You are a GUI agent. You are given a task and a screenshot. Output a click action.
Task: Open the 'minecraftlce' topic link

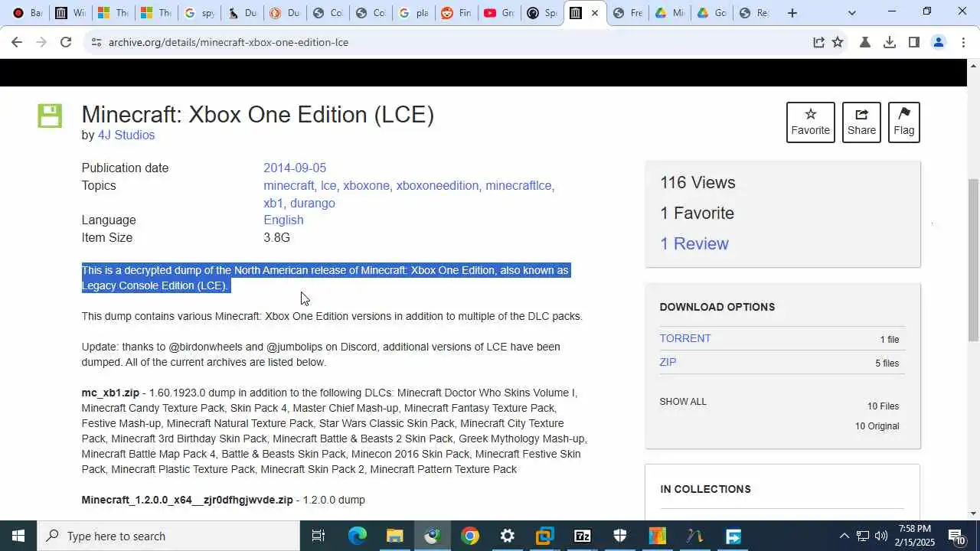(518, 185)
